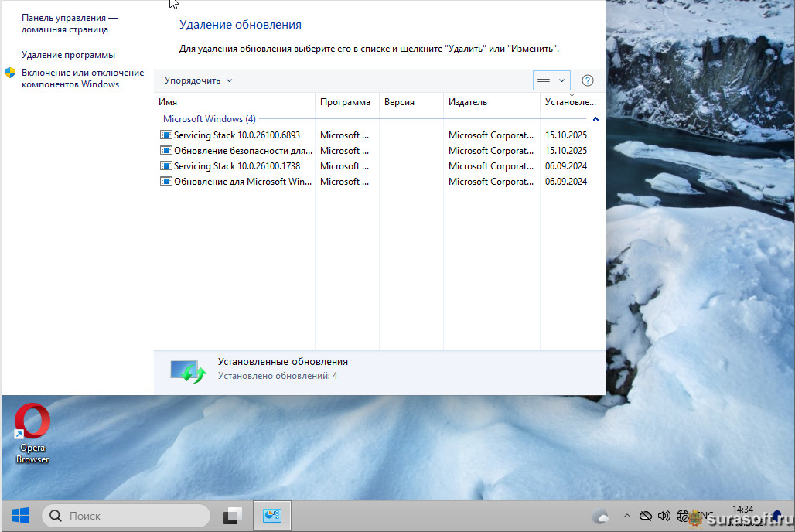Click the Task View taskbar icon

(233, 516)
